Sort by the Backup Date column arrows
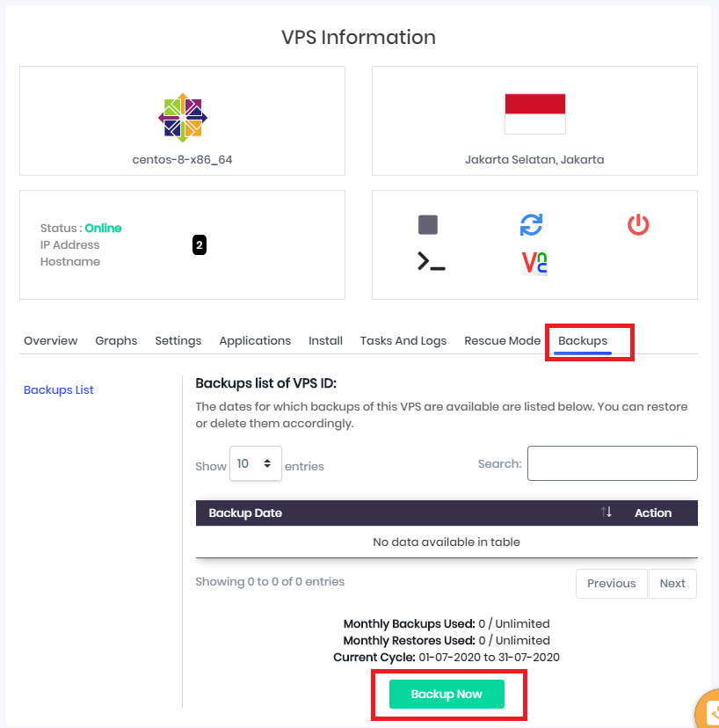The height and width of the screenshot is (728, 719). tap(606, 513)
